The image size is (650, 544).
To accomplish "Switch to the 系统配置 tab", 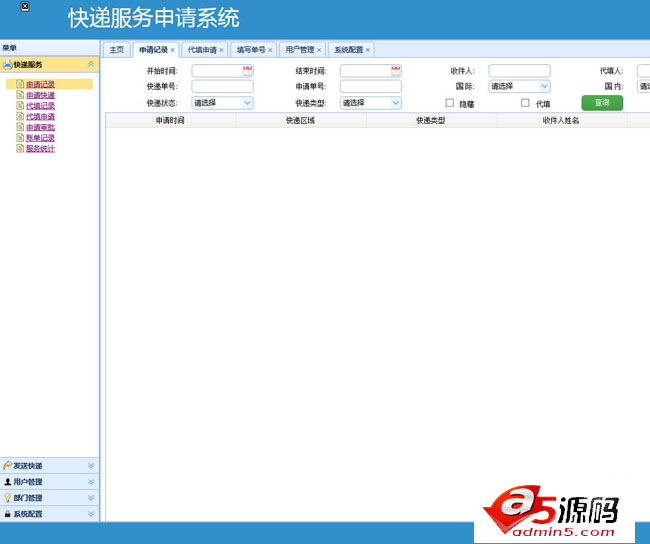I will [x=349, y=50].
